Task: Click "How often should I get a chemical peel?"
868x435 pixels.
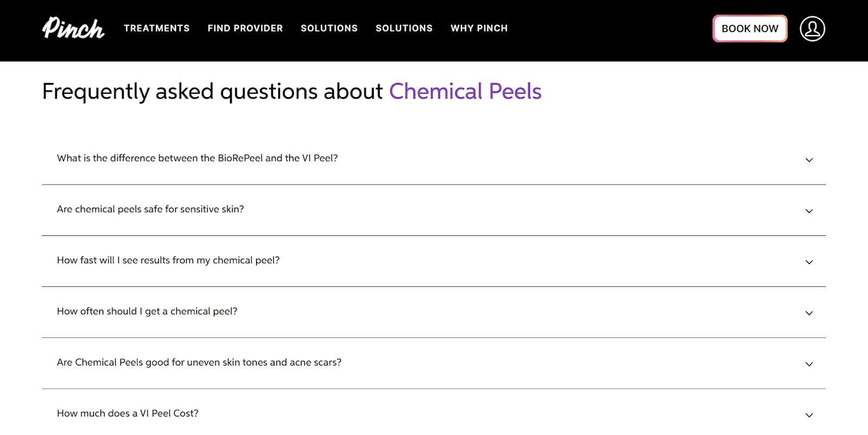Action: coord(147,311)
